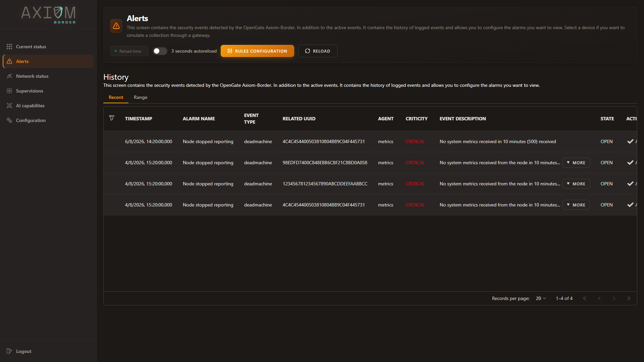This screenshot has height=362, width=644.
Task: Click the Reload time chip
Action: (x=129, y=51)
